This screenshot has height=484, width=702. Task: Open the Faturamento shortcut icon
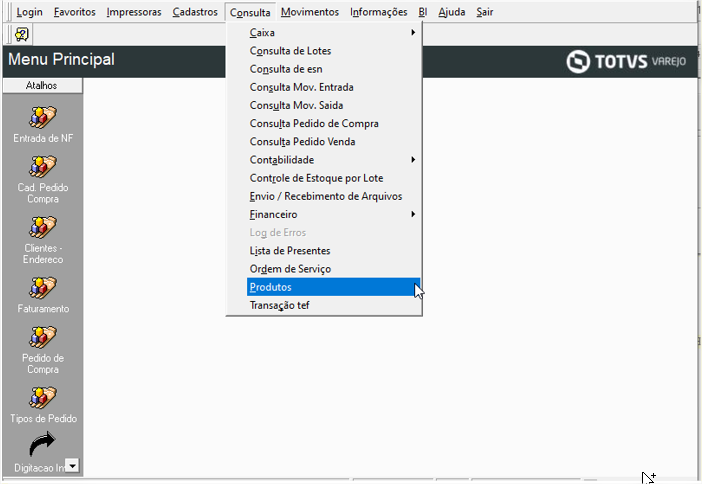(43, 287)
